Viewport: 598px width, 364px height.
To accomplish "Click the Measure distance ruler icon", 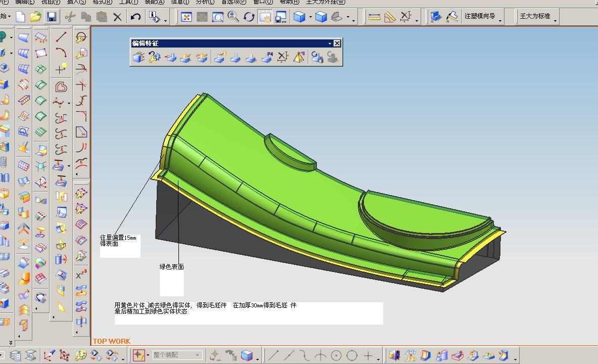I will [x=374, y=17].
